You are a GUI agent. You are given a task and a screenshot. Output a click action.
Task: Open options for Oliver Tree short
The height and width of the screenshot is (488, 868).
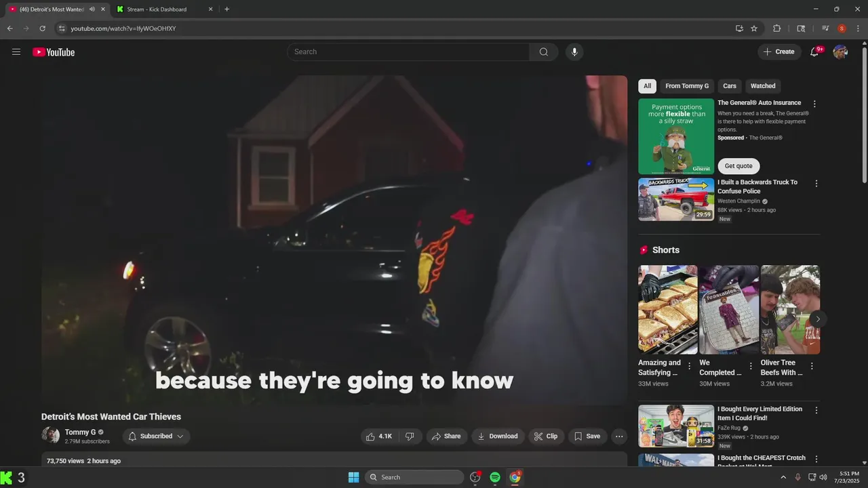click(x=812, y=366)
